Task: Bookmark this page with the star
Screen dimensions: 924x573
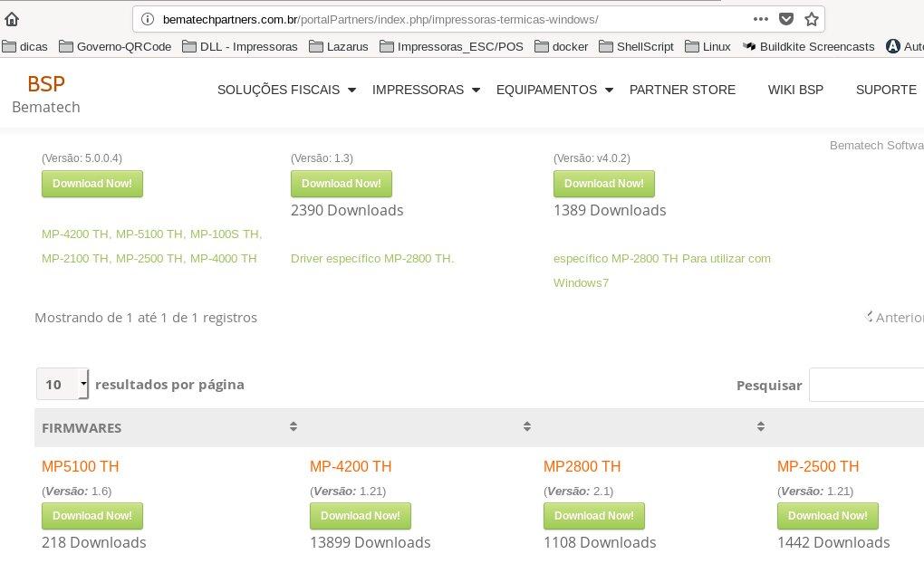Action: point(812,19)
